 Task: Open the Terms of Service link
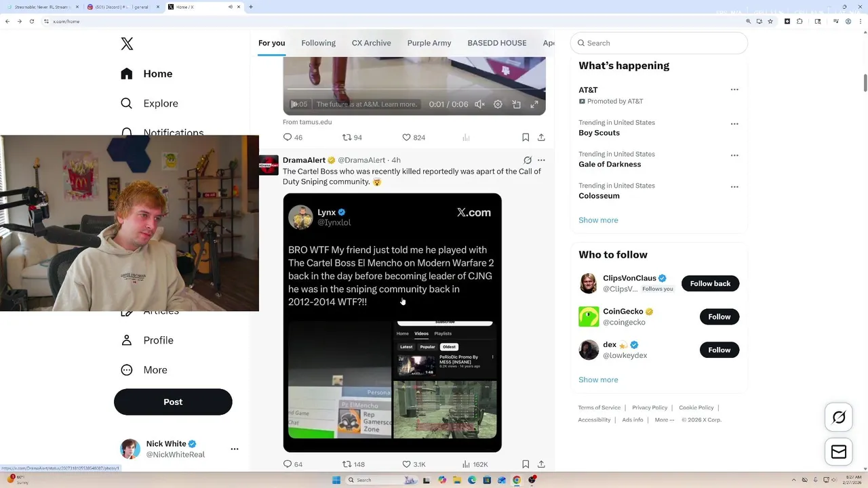tap(599, 407)
